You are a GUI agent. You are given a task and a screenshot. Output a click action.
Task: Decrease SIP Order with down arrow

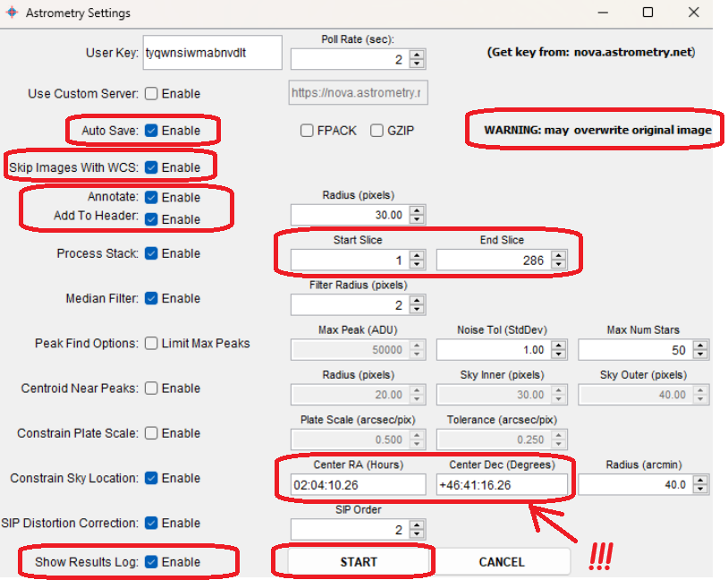(417, 534)
